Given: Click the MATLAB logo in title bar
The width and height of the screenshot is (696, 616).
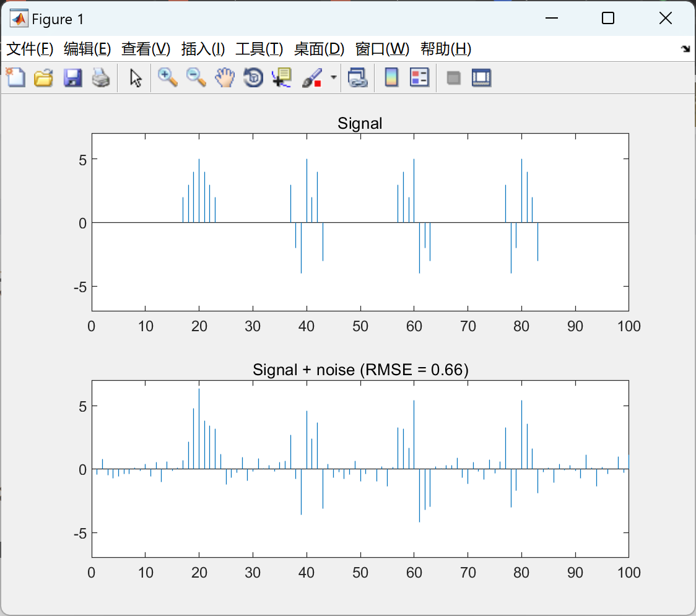Looking at the screenshot, I should [19, 19].
